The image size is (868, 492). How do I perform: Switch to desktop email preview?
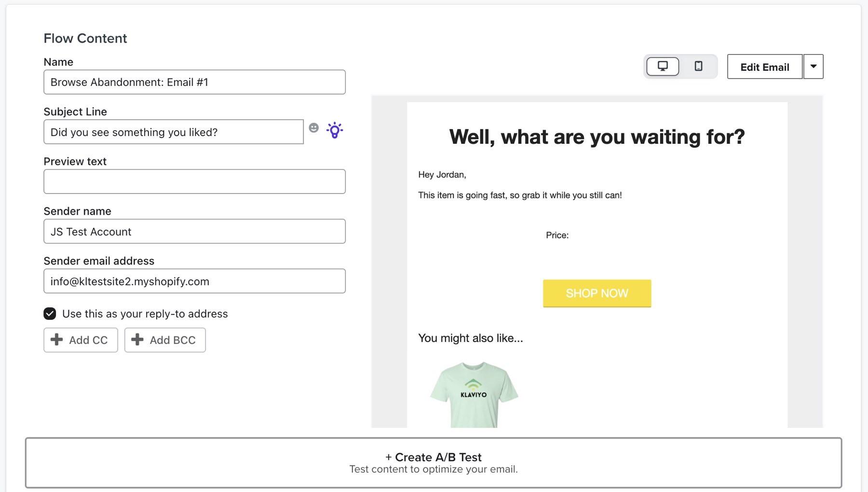(663, 66)
